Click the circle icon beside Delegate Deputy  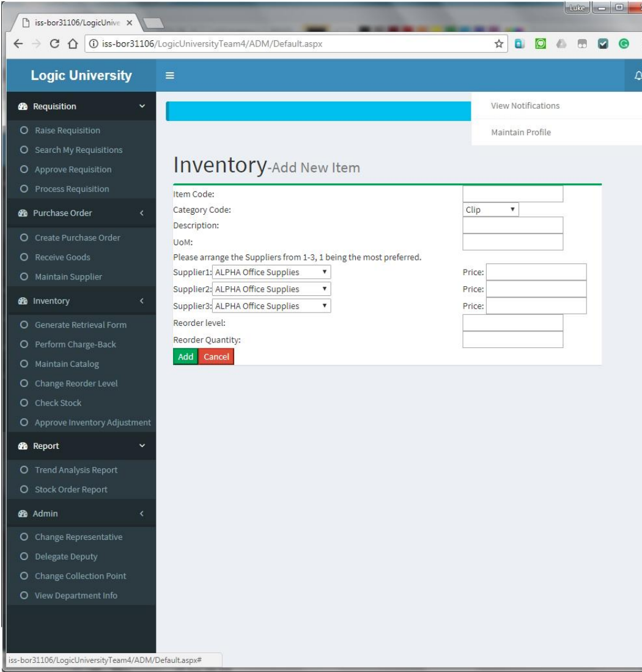coord(24,556)
